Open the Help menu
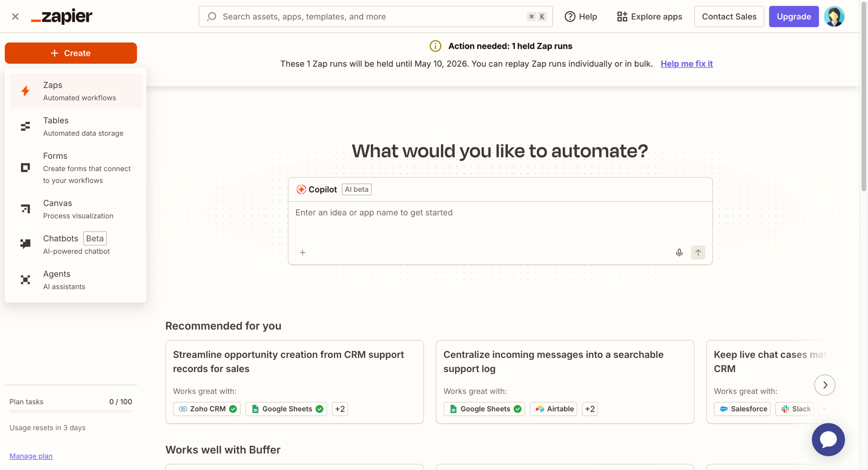This screenshot has height=470, width=868. tap(580, 16)
